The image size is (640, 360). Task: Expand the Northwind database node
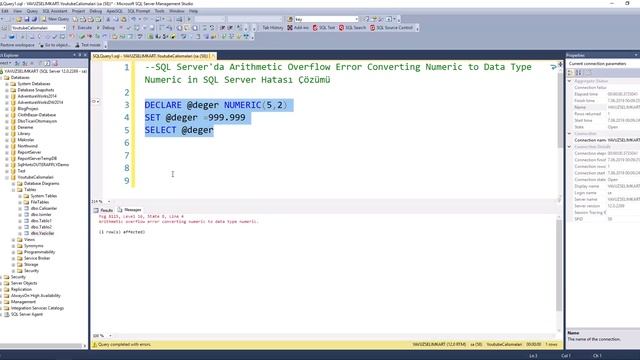click(x=7, y=146)
